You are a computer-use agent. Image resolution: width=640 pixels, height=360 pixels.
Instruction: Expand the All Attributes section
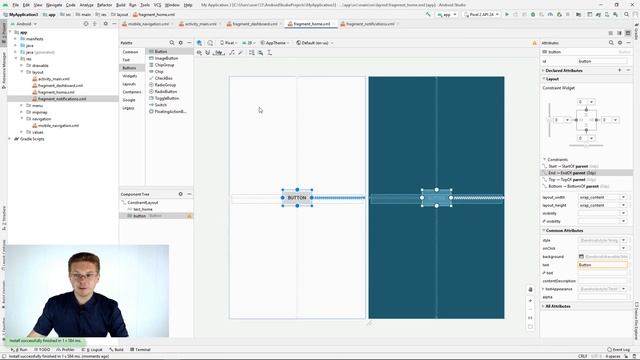[x=543, y=306]
